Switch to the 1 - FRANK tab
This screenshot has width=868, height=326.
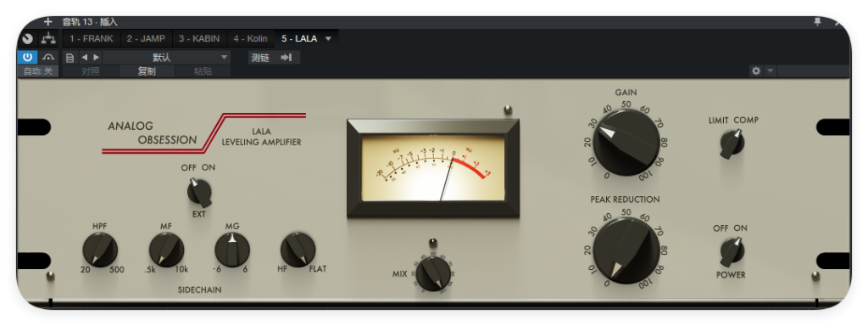pyautogui.click(x=92, y=39)
